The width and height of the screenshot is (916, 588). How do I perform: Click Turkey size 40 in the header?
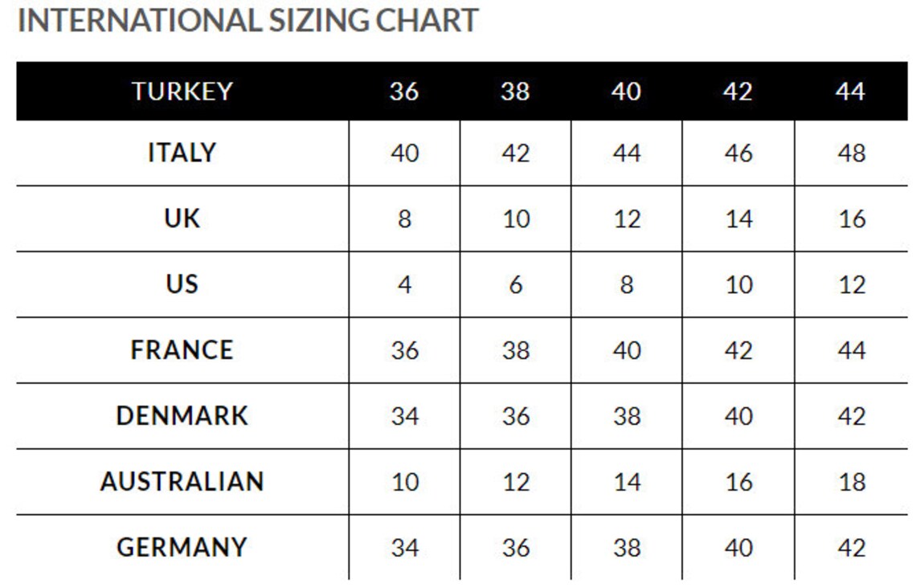(626, 91)
